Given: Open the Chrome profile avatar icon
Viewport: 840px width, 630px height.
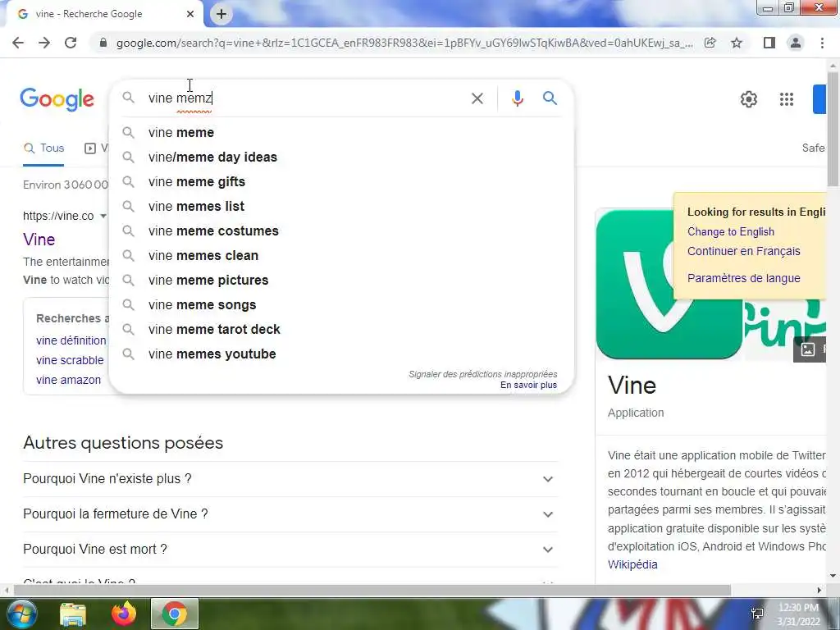Looking at the screenshot, I should pyautogui.click(x=796, y=43).
